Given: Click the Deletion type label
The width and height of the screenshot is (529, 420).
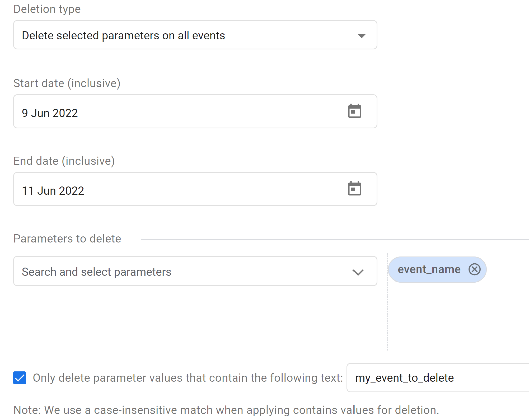Looking at the screenshot, I should (x=47, y=9).
